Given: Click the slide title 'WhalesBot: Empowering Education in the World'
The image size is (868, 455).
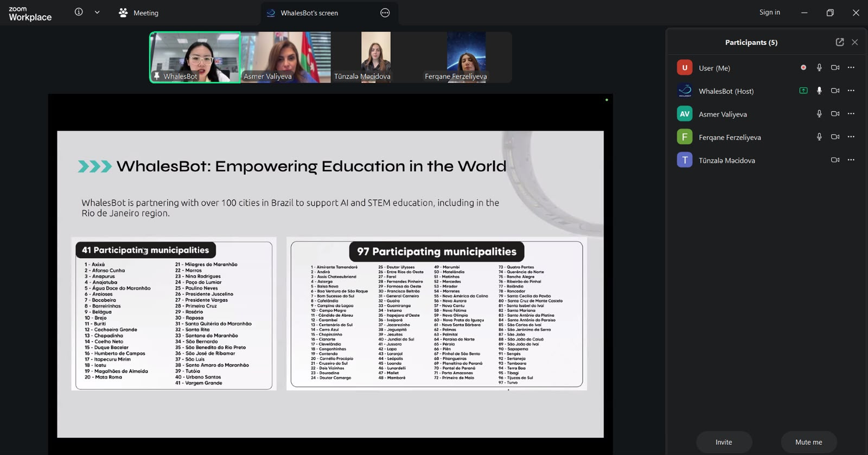Looking at the screenshot, I should coord(311,166).
